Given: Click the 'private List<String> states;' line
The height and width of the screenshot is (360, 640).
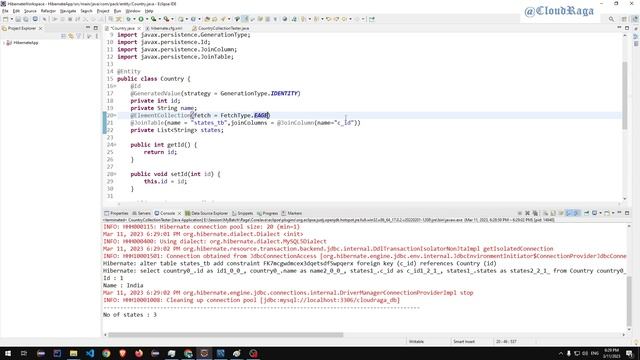Looking at the screenshot, I should point(177,130).
